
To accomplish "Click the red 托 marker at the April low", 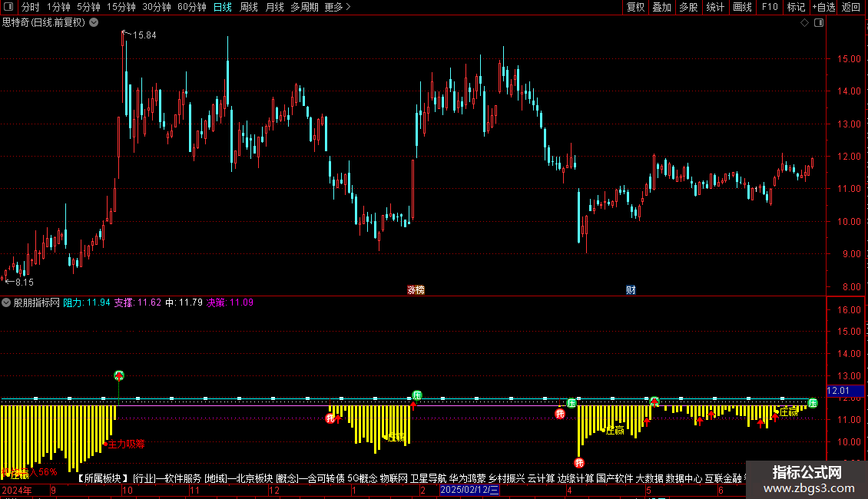I will coord(579,463).
